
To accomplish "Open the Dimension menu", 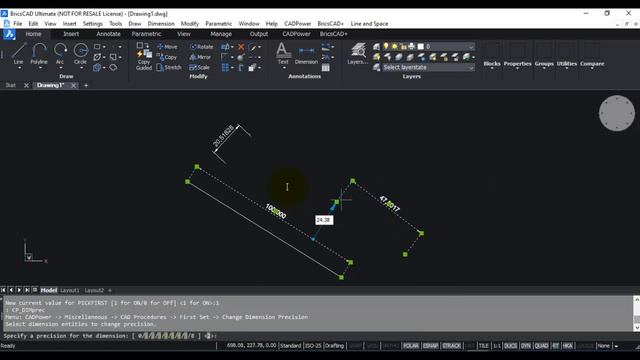I will 161,24.
